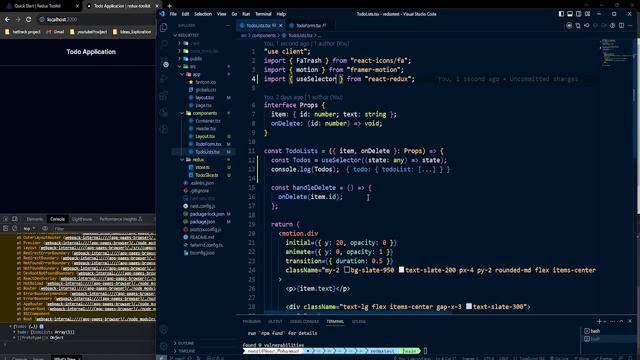Open the Explorer view in VS Code activity bar
Screen dimensions: 640x360
[164, 27]
